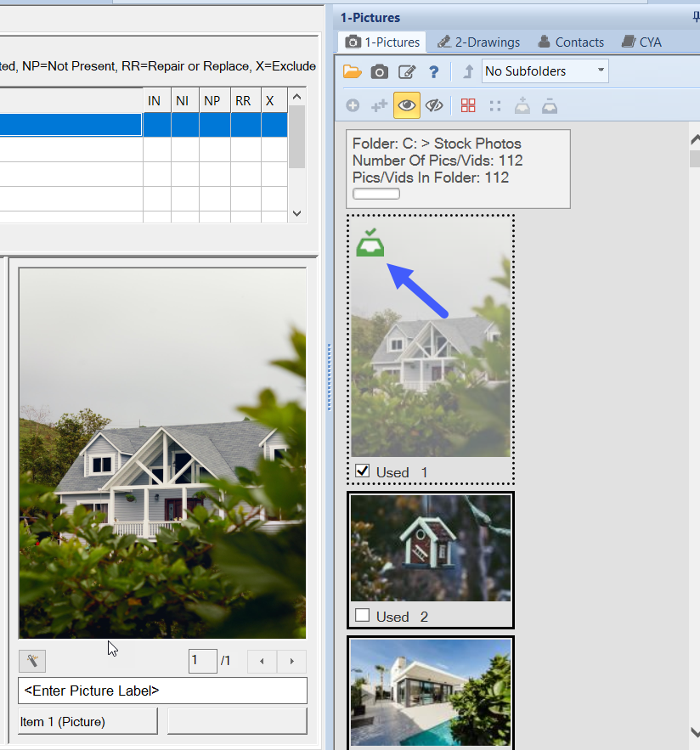Click the inspection table scroll-down arrow
This screenshot has width=700, height=750.
click(x=296, y=213)
